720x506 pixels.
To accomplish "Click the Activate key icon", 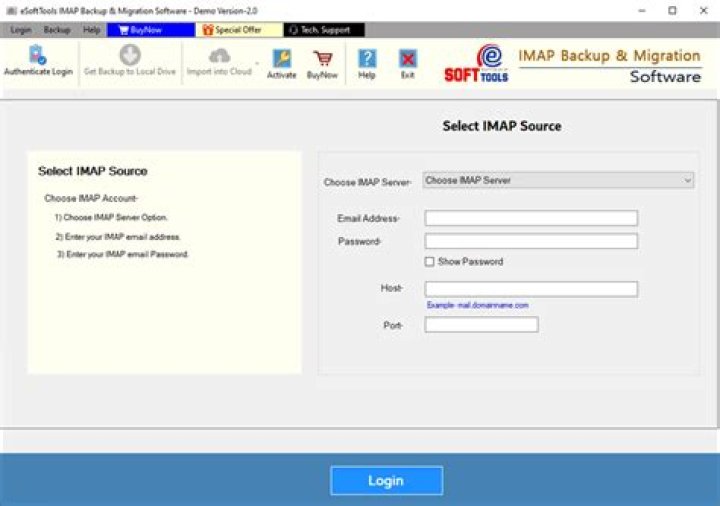I will pos(282,58).
